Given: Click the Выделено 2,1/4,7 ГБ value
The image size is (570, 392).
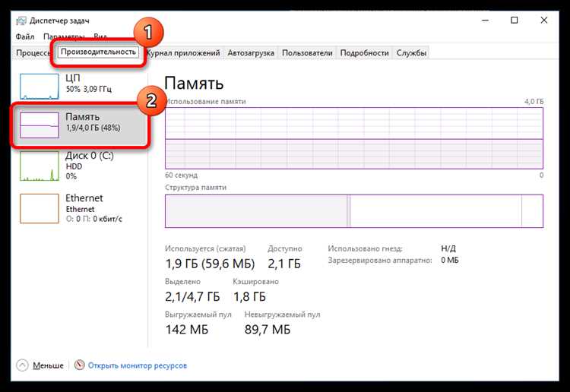Looking at the screenshot, I should pos(192,297).
